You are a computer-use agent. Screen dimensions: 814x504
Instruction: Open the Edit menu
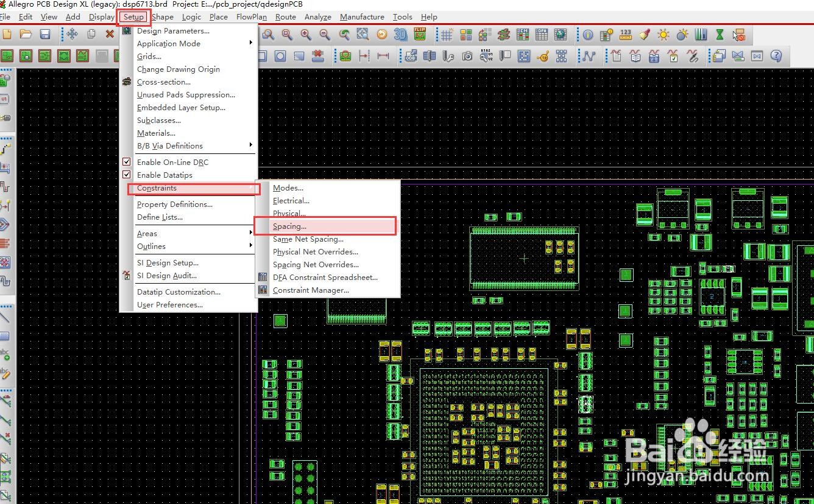coord(26,17)
